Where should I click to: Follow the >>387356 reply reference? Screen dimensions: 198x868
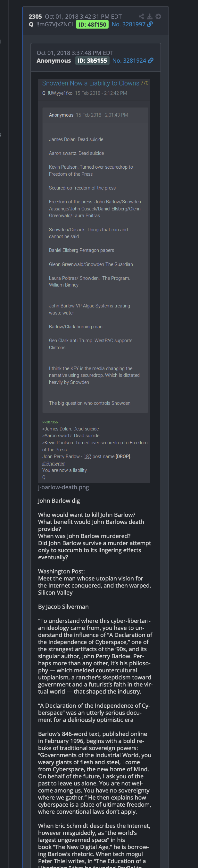coord(50,422)
